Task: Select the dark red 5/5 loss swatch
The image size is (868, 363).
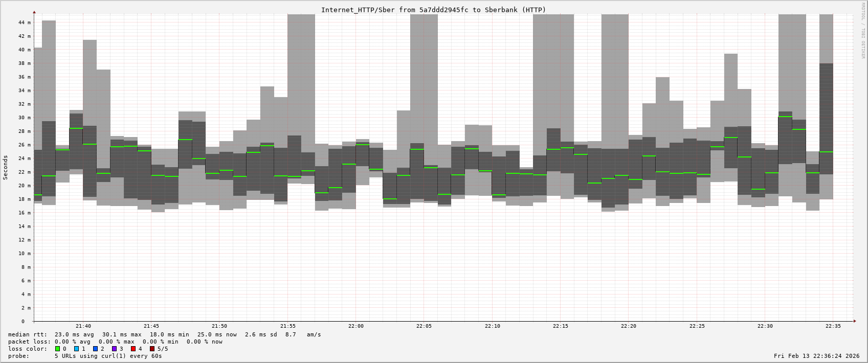Action: point(152,349)
